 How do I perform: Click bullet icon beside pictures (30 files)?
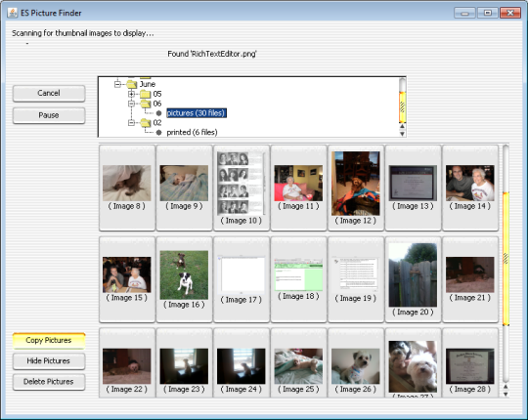pyautogui.click(x=159, y=113)
